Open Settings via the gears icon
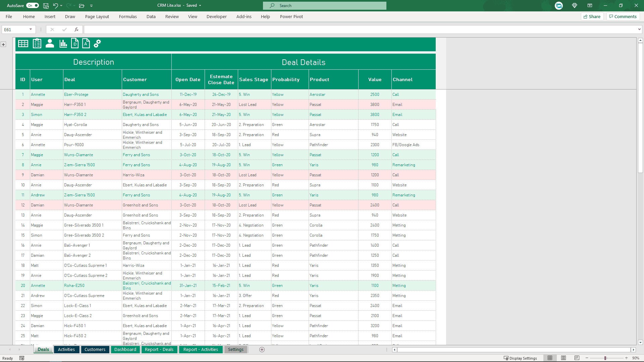 (x=97, y=44)
